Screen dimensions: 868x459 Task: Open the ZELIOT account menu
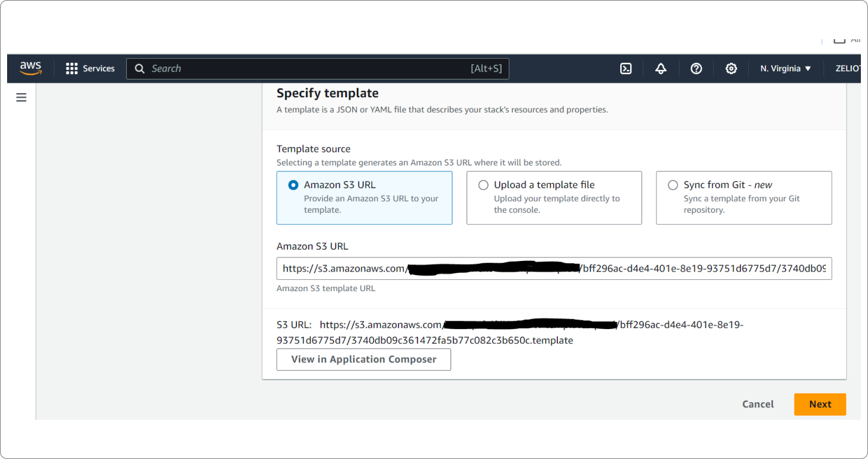[847, 69]
